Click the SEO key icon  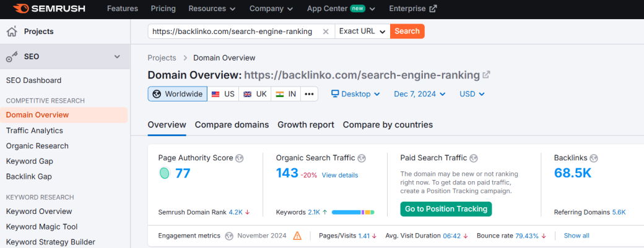[x=12, y=56]
